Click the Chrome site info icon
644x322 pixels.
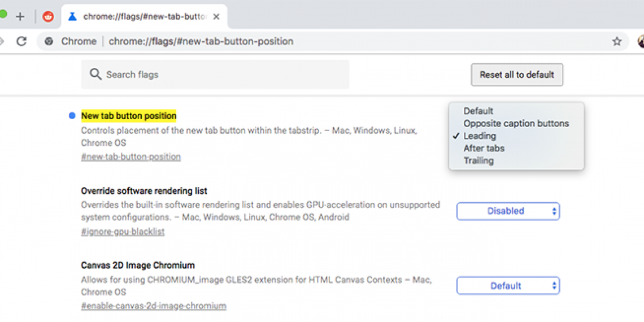point(49,41)
